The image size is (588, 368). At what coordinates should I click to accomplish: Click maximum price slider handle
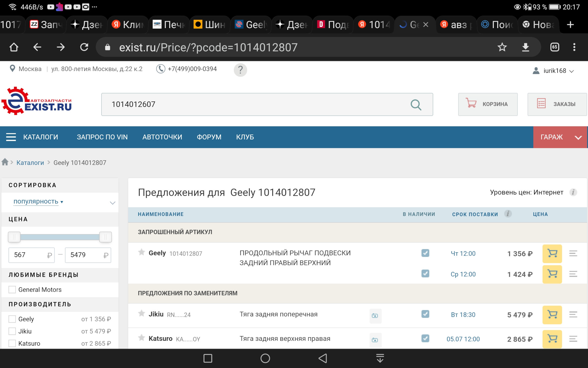(x=105, y=237)
